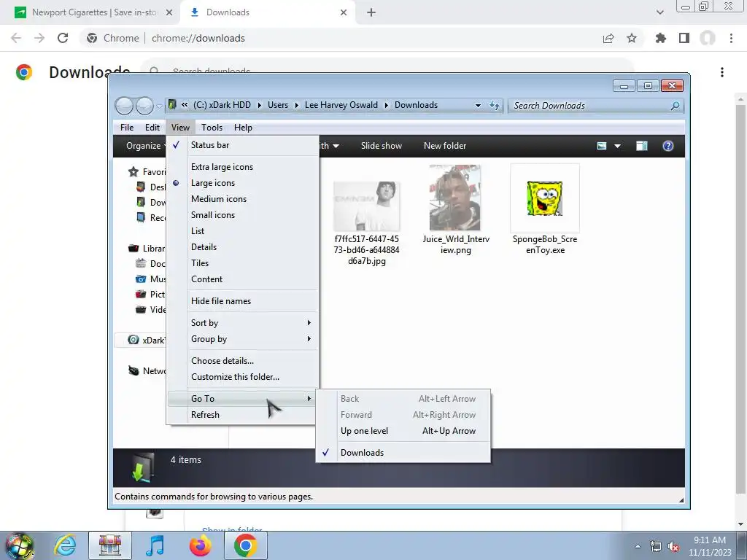The width and height of the screenshot is (747, 560).
Task: Switch to Small icons view
Action: [243, 215]
